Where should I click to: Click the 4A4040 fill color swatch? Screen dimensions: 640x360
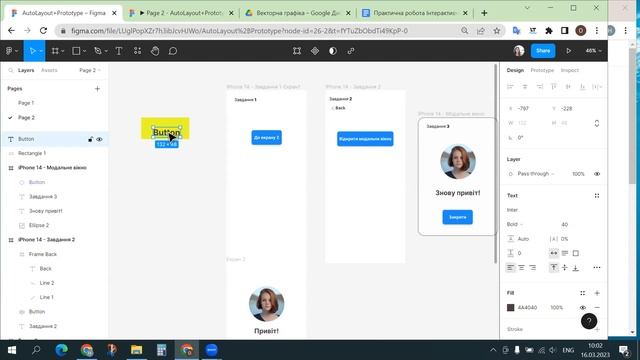[511, 307]
